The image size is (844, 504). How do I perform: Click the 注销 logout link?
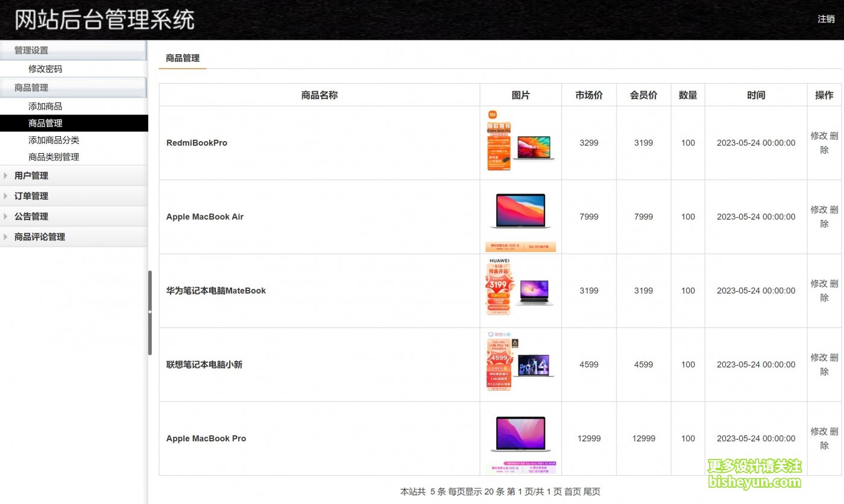click(x=826, y=19)
